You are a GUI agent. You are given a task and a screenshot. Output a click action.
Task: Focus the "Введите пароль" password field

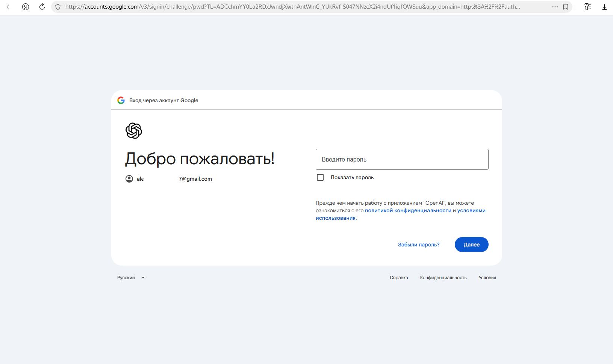[402, 159]
